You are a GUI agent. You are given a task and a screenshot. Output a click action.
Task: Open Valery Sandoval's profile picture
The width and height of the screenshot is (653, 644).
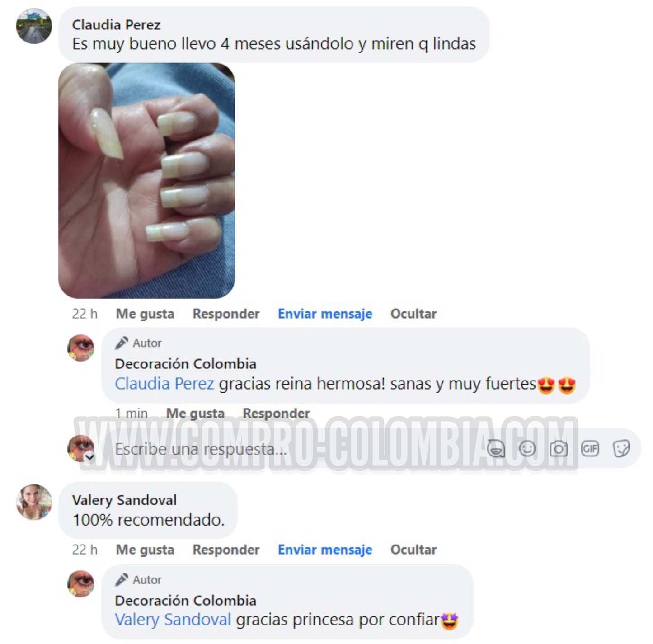click(x=34, y=502)
